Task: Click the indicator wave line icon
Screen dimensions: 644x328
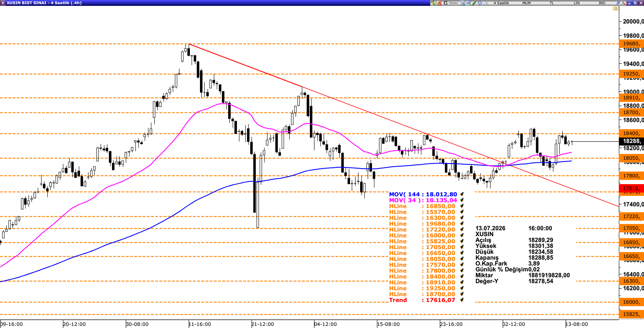Action: pyautogui.click(x=485, y=3)
